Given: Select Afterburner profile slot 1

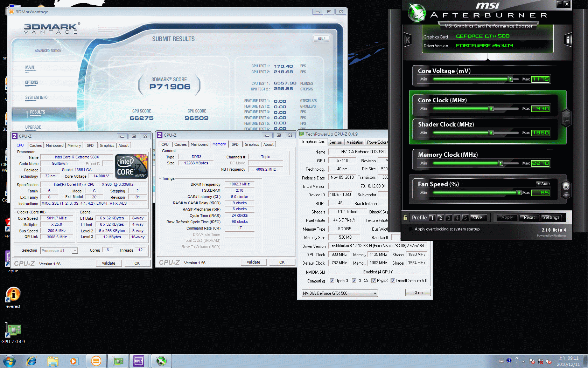Looking at the screenshot, I should [x=432, y=218].
